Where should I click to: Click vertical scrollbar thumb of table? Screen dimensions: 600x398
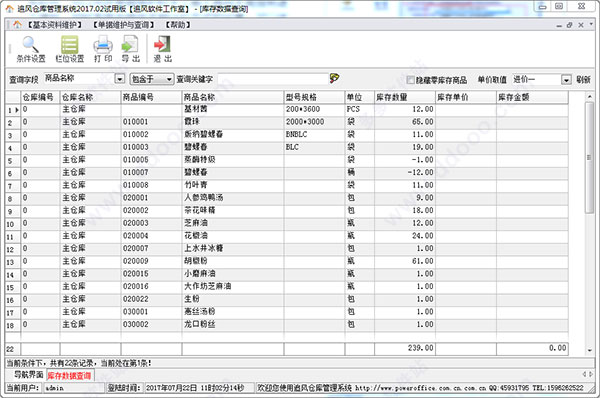[x=589, y=158]
